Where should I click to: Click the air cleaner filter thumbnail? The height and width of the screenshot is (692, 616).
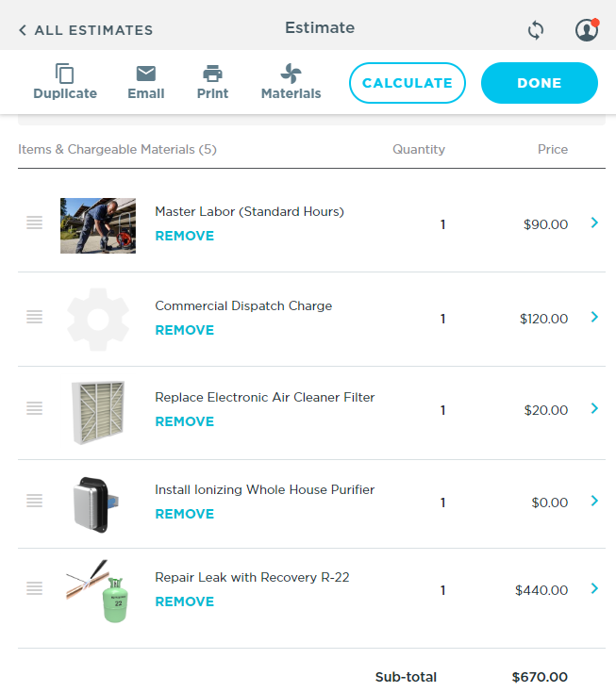point(98,412)
